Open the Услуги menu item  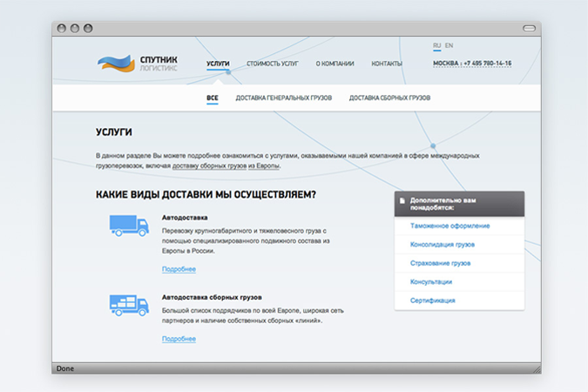(218, 64)
